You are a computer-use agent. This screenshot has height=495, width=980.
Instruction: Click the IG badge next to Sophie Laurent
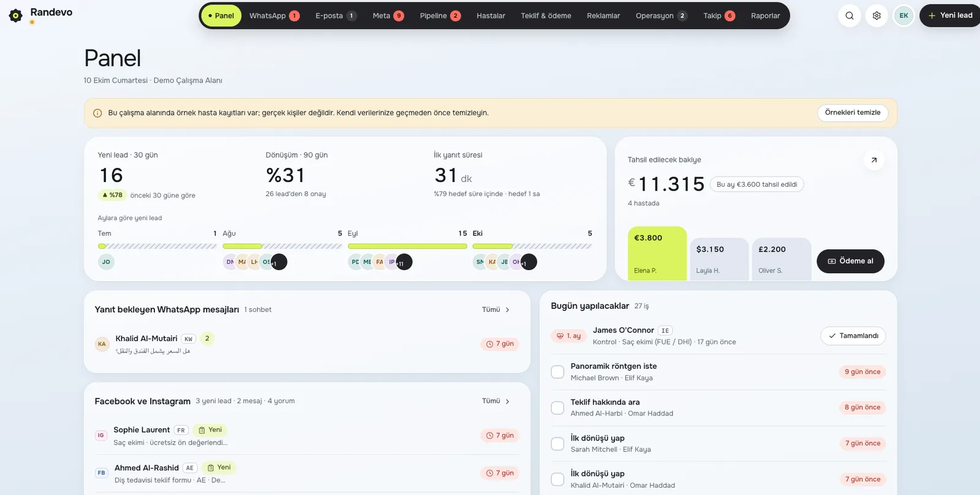101,436
